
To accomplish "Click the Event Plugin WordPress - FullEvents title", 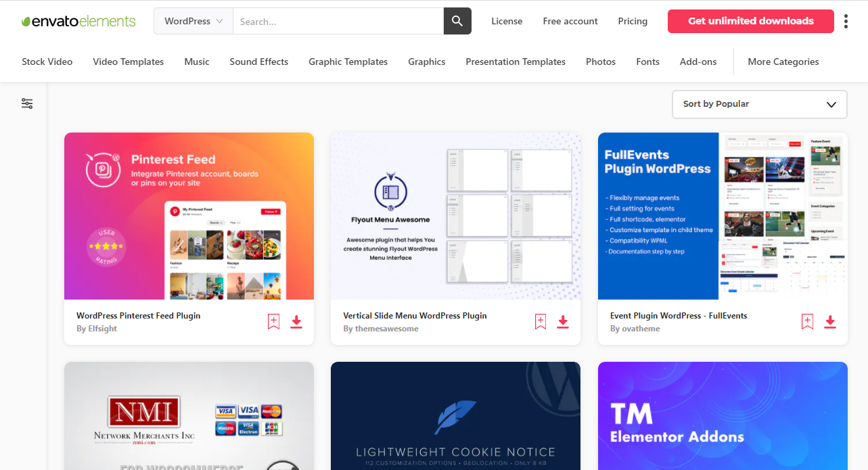I will point(679,316).
